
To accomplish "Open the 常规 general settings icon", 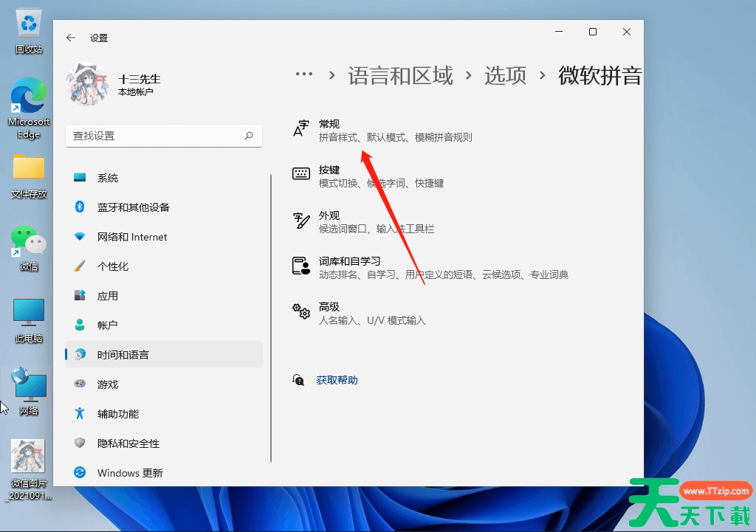I will 301,128.
